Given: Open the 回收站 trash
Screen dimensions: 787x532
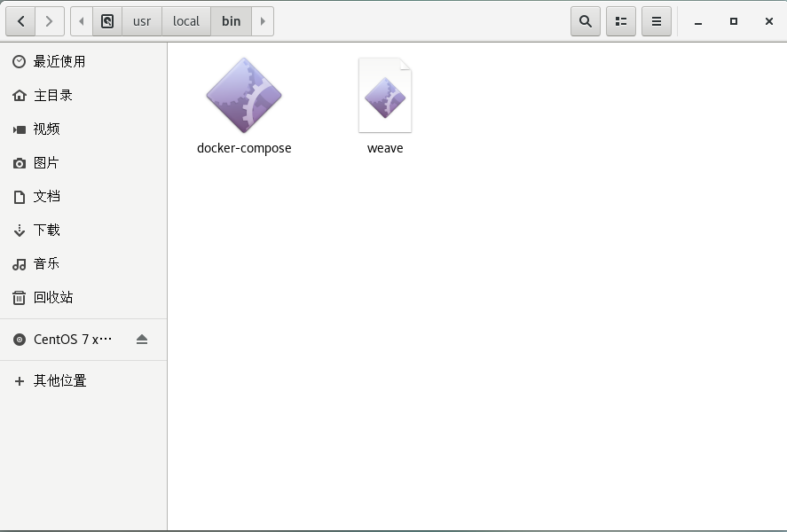Looking at the screenshot, I should (x=83, y=297).
